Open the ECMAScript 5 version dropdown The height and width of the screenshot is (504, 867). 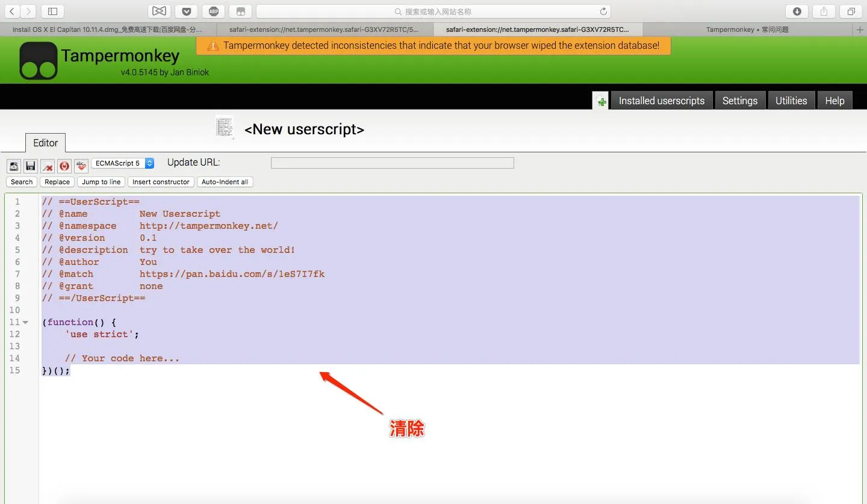(x=123, y=163)
